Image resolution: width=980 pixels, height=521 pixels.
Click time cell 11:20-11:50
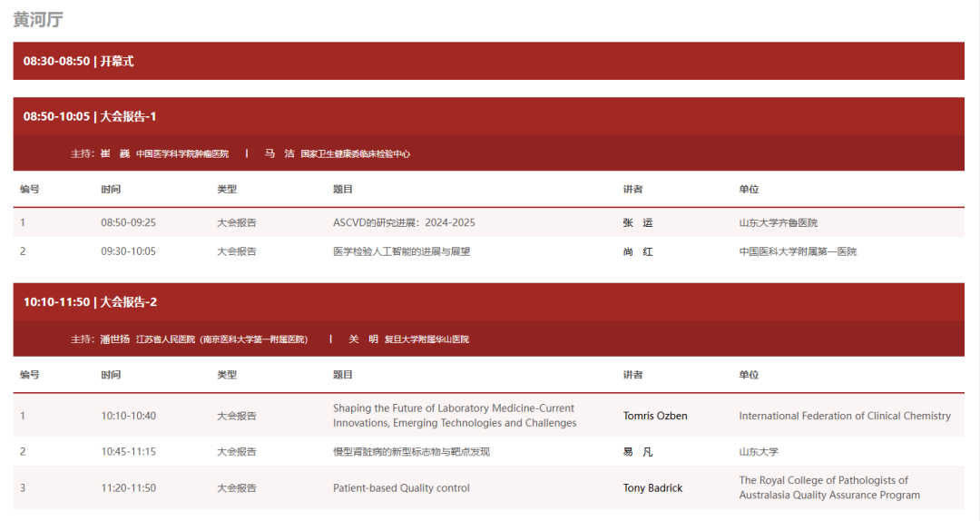coord(128,487)
